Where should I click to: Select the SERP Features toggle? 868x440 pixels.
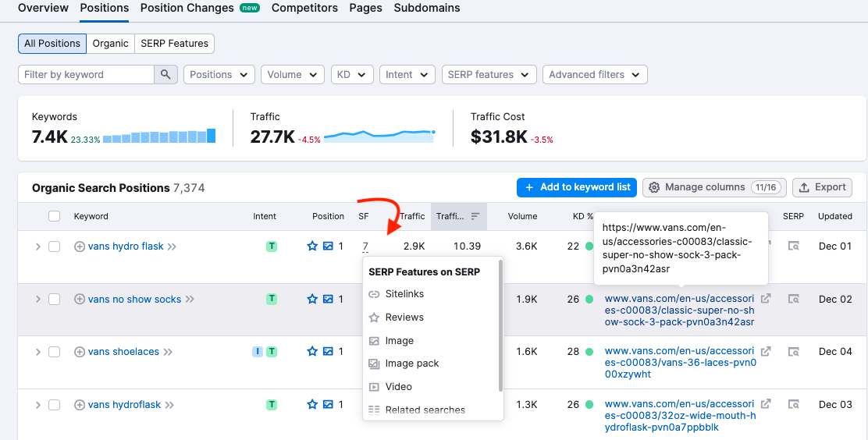[174, 44]
